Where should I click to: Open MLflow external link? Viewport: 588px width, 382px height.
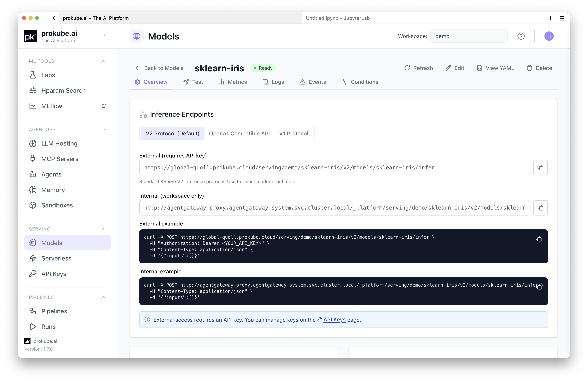coord(67,106)
